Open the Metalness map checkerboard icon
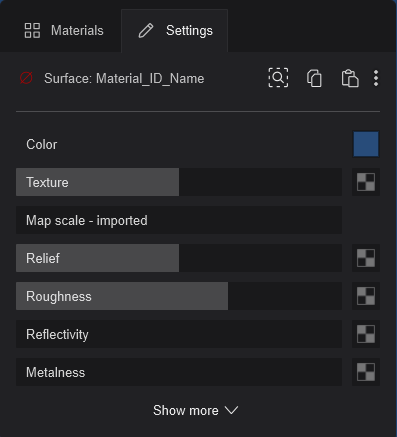Viewport: 397px width, 437px height. click(366, 372)
